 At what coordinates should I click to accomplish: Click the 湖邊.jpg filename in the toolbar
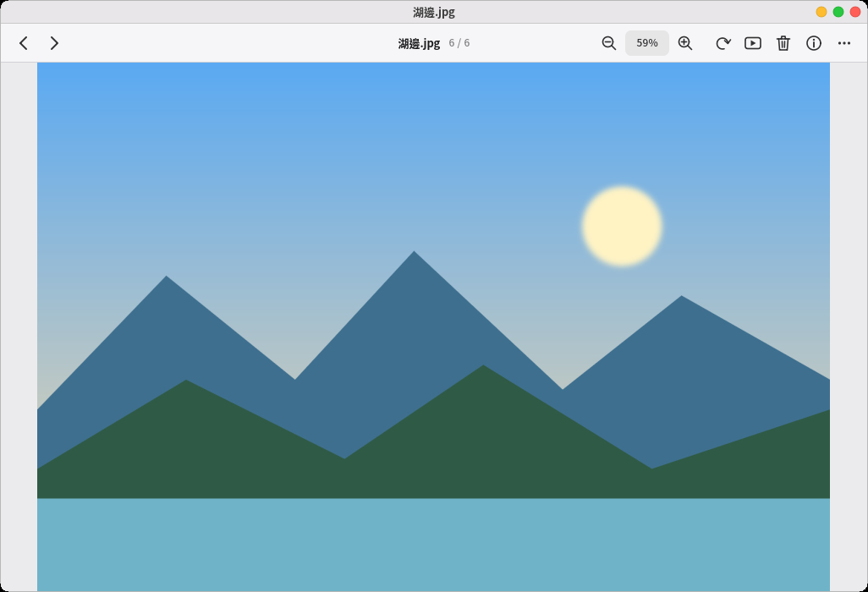pos(419,43)
